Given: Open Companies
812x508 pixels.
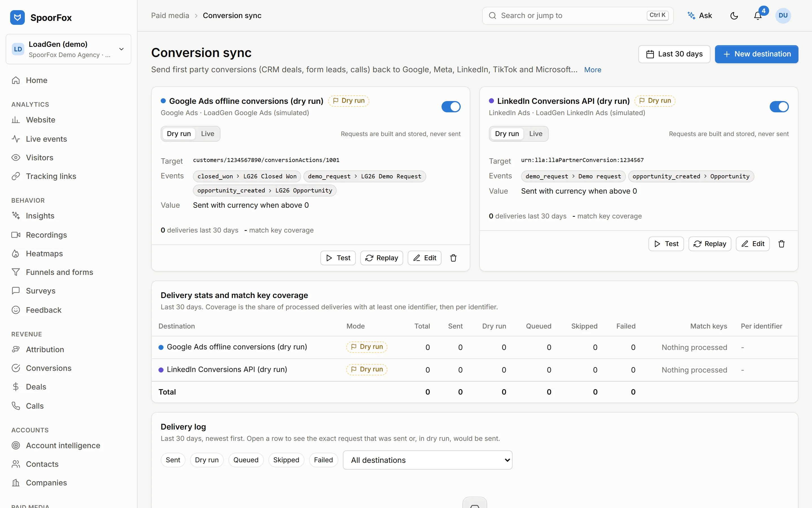Looking at the screenshot, I should coord(69,483).
